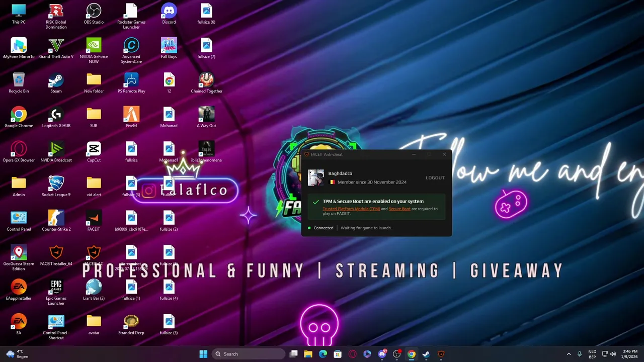Screen dimensions: 644x362
Task: Click the 'Waiting for game to launch...' status text
Action: pos(367,228)
